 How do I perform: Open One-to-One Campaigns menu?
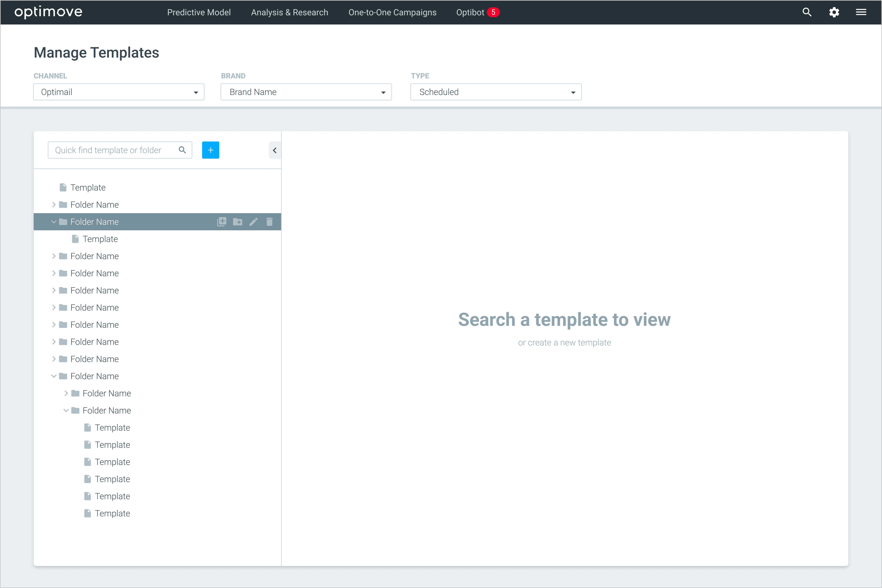coord(392,12)
